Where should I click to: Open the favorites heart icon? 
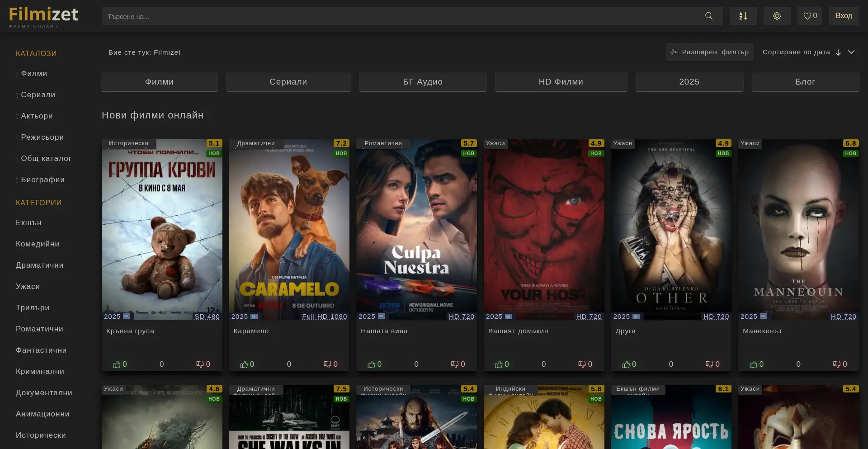tap(809, 16)
